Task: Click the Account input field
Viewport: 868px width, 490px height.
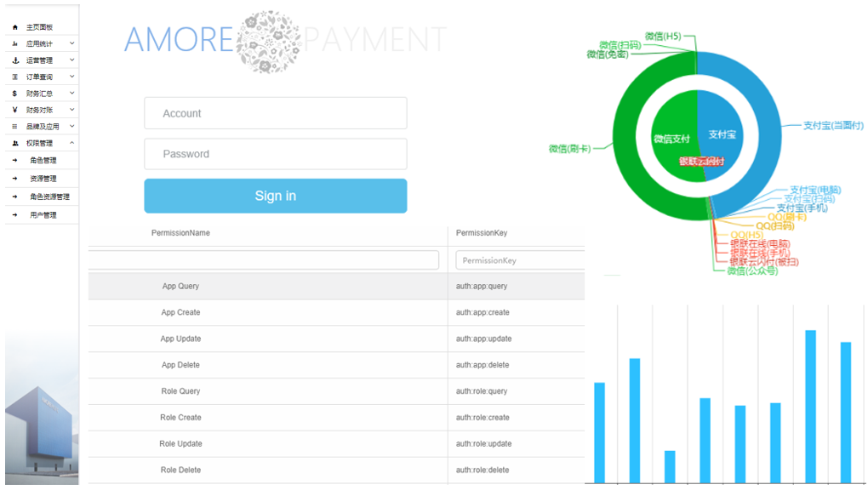Action: click(x=276, y=113)
